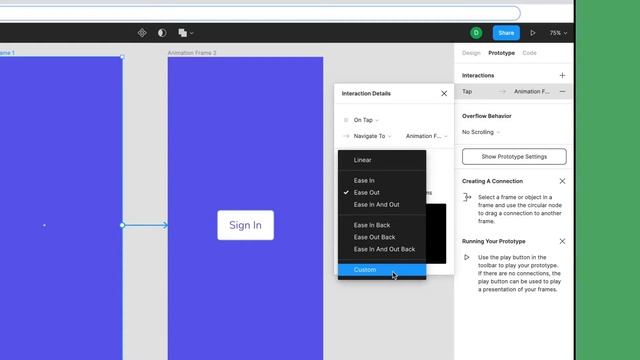Dismiss the Creating A Connection tip

coord(562,181)
